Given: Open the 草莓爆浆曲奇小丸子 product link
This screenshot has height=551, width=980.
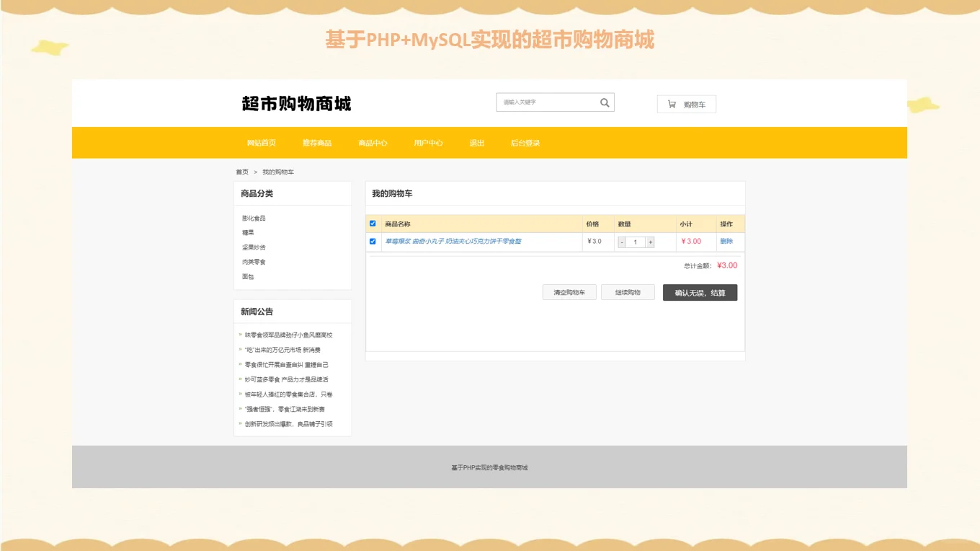Looking at the screenshot, I should point(454,242).
